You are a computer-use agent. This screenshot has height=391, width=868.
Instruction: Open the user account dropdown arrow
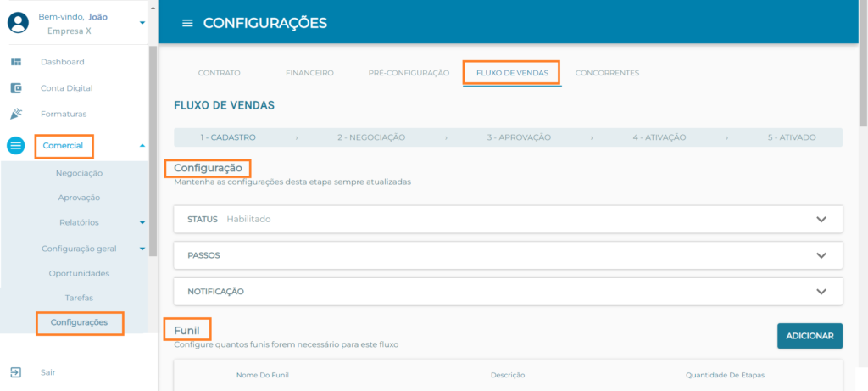click(142, 23)
